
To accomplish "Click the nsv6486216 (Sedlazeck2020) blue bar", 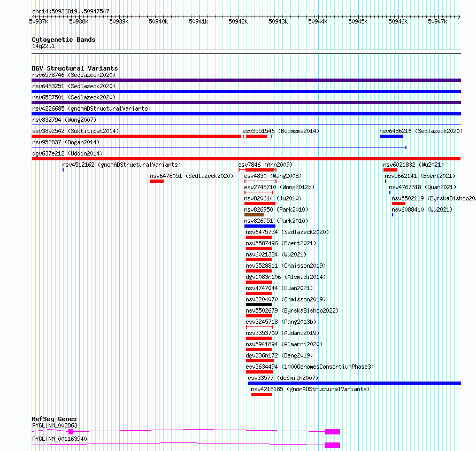I will [391, 136].
